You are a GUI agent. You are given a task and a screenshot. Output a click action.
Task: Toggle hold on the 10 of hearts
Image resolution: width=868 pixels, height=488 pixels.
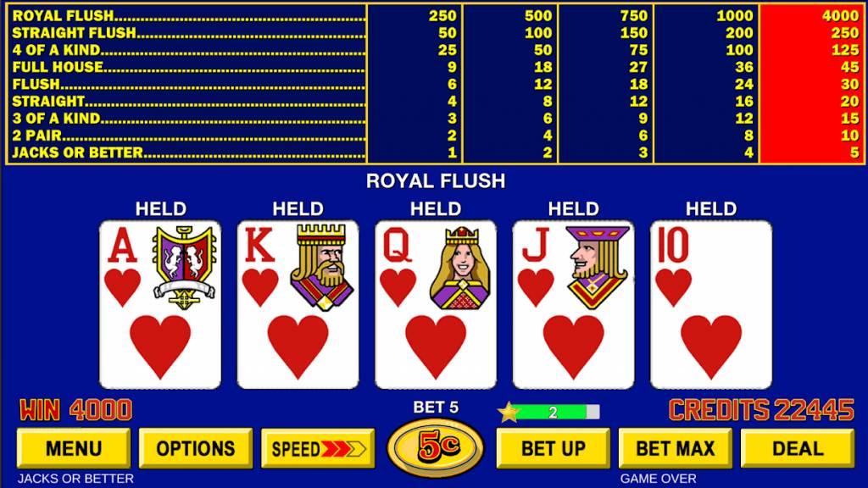pyautogui.click(x=711, y=305)
